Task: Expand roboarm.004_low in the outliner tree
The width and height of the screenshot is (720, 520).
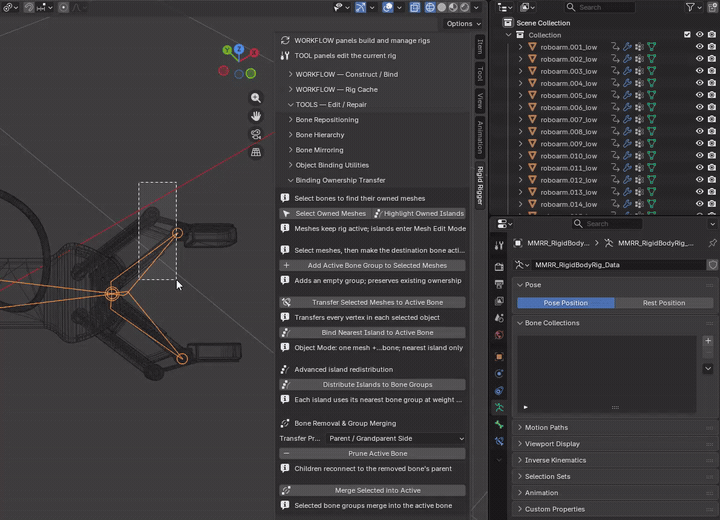Action: [520, 83]
